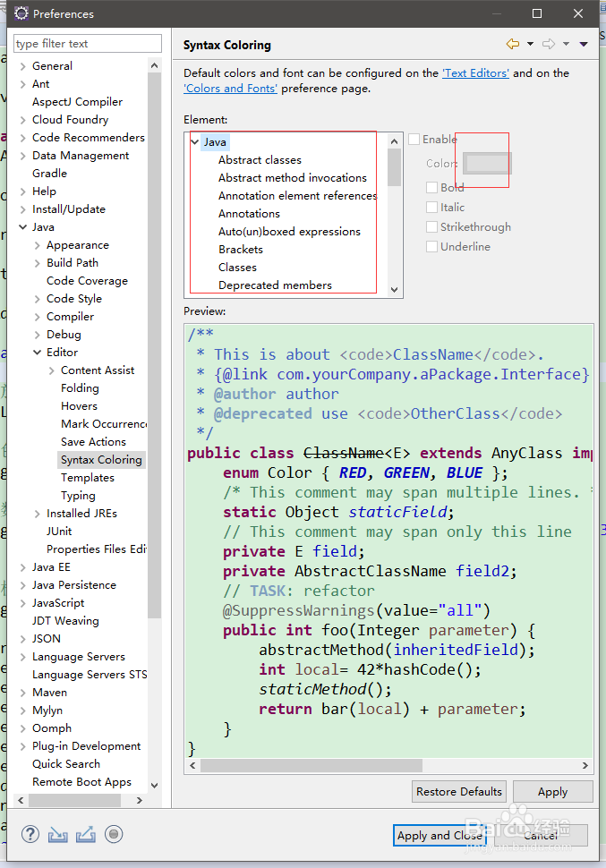The width and height of the screenshot is (606, 868).
Task: Select the AspectJ Compiler page
Action: [x=77, y=102]
